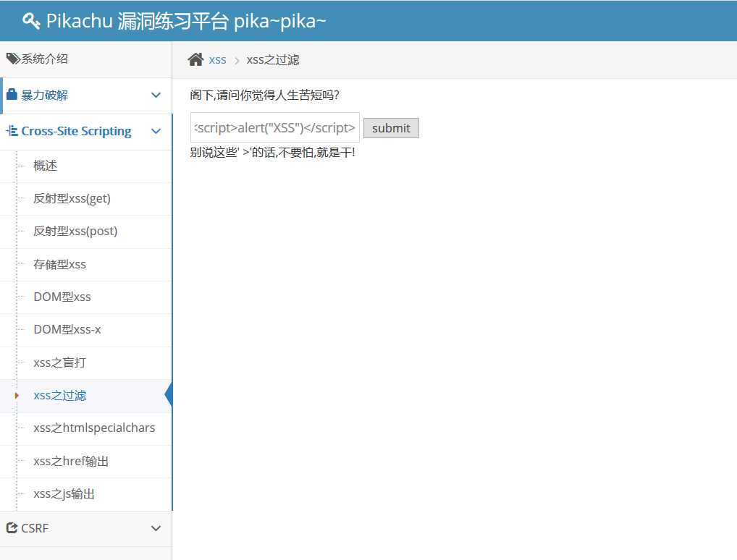Click the lock icon beside 暴力破解

[12, 95]
